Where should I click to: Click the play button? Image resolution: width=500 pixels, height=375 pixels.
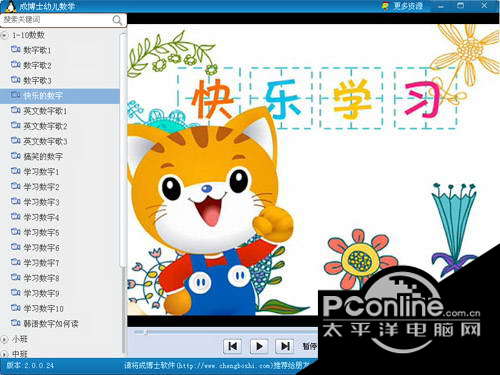click(259, 346)
